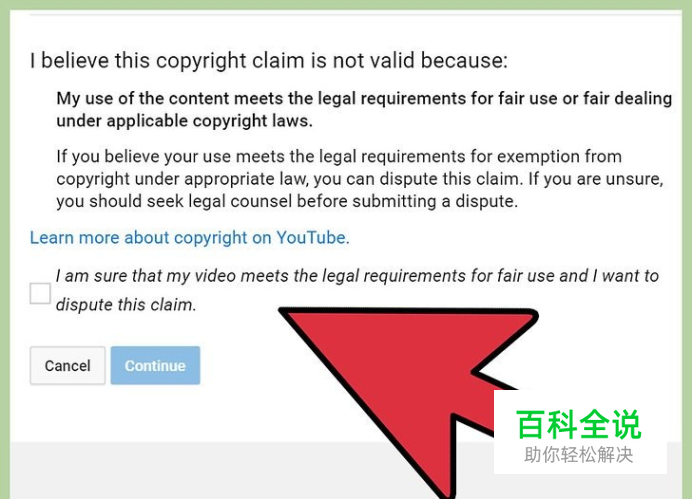Click italic text 'dispute this claim.'
The width and height of the screenshot is (692, 499).
click(x=126, y=305)
